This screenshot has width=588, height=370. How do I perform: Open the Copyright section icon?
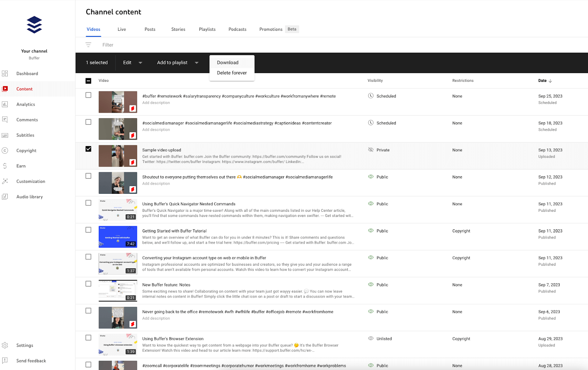[5, 150]
